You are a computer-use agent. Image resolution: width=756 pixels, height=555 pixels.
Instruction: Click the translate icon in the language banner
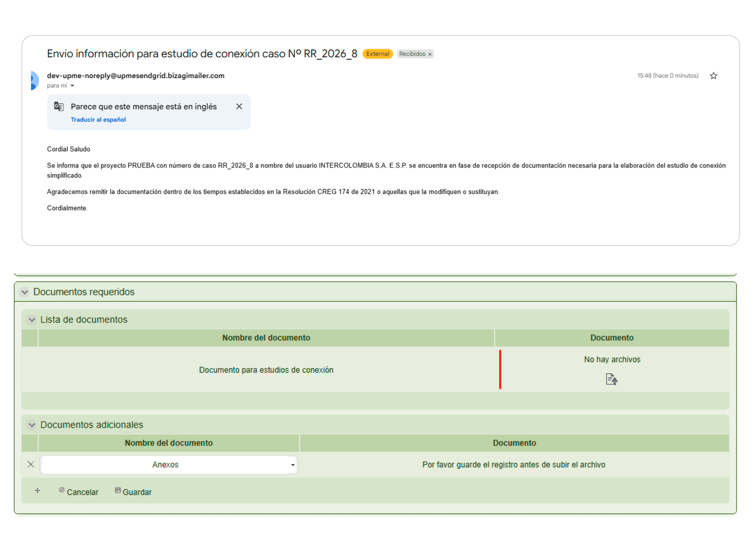point(59,106)
